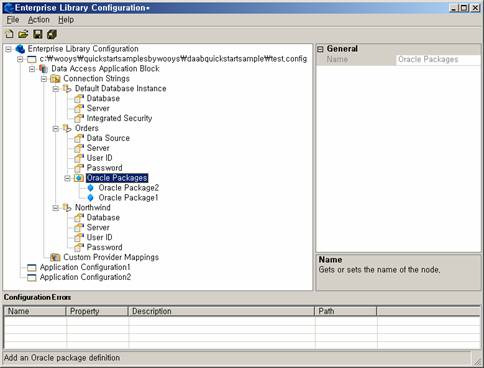The image size is (484, 368).
Task: Click the Northwind connection string icon
Action: point(67,207)
